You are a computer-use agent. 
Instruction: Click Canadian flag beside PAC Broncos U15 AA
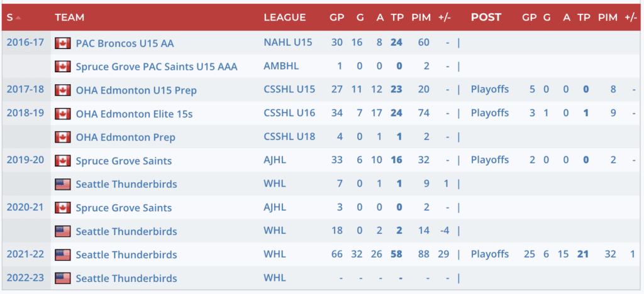click(62, 43)
